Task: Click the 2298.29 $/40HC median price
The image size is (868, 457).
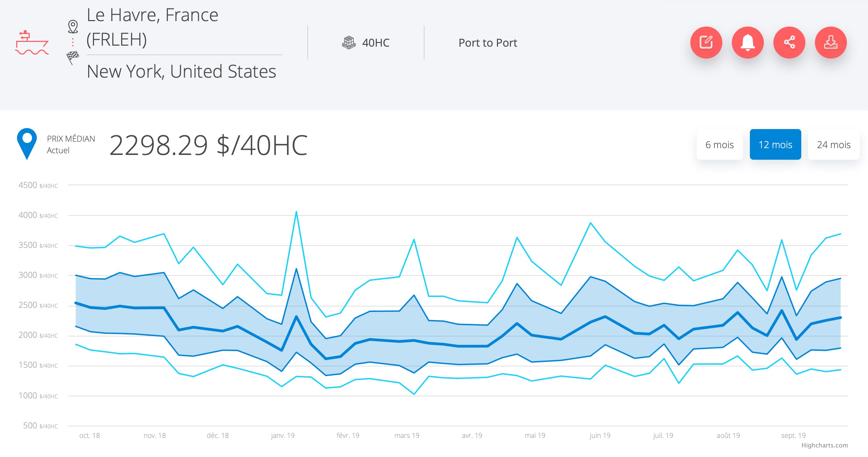Action: coord(208,145)
